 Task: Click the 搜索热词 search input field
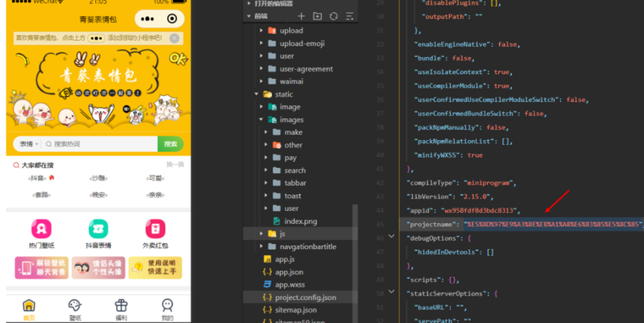pyautogui.click(x=100, y=144)
